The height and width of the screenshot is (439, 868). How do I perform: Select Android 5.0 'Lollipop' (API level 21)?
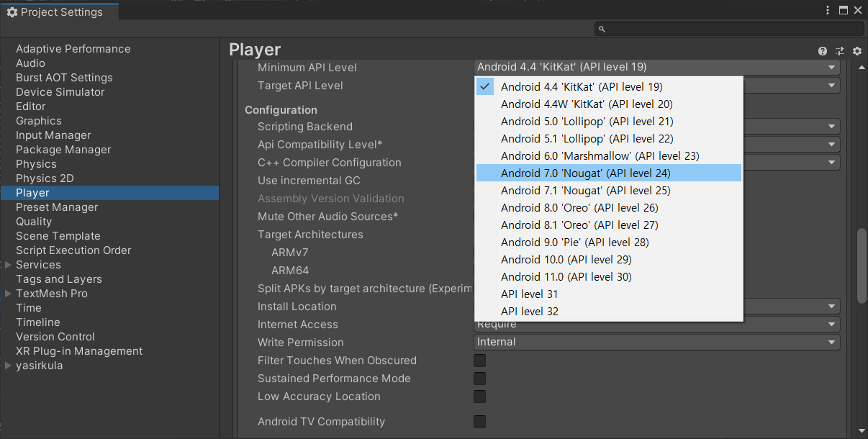click(609, 121)
